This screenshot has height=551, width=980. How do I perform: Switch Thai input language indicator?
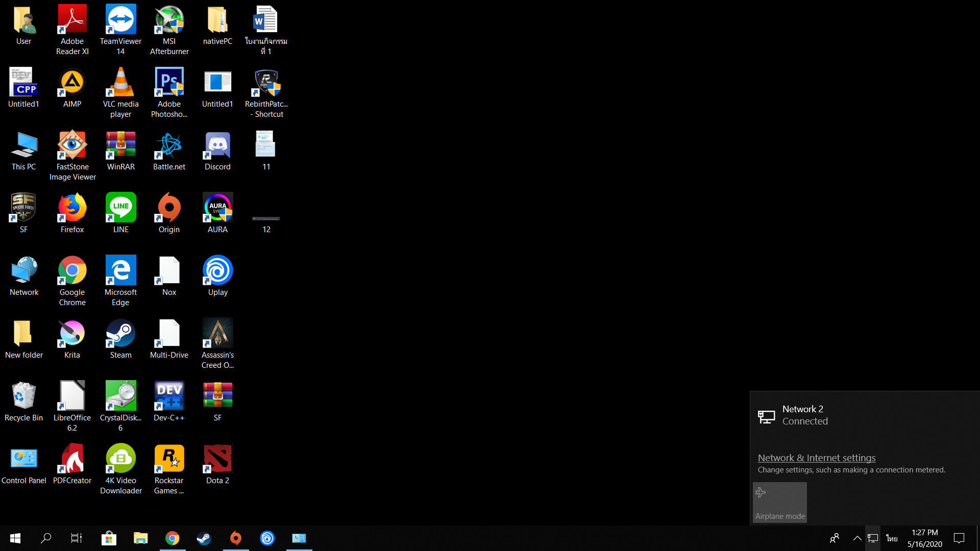point(892,538)
